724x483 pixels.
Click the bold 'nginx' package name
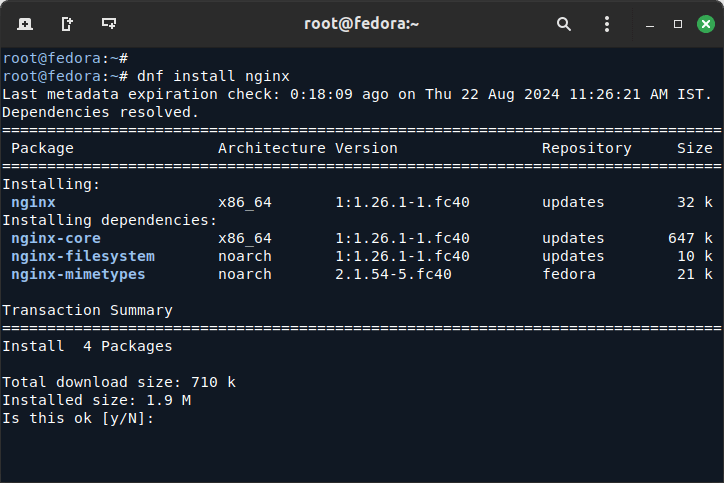click(x=33, y=202)
